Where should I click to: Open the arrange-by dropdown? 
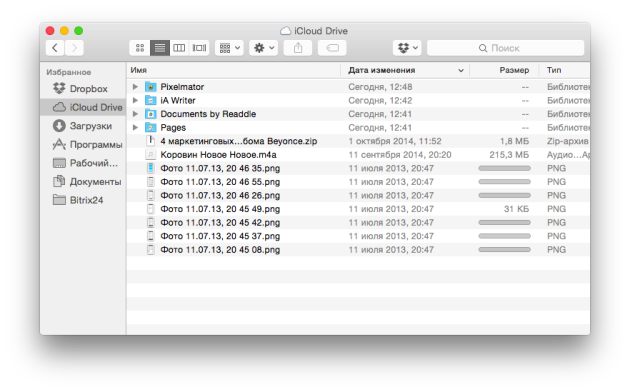click(x=229, y=48)
